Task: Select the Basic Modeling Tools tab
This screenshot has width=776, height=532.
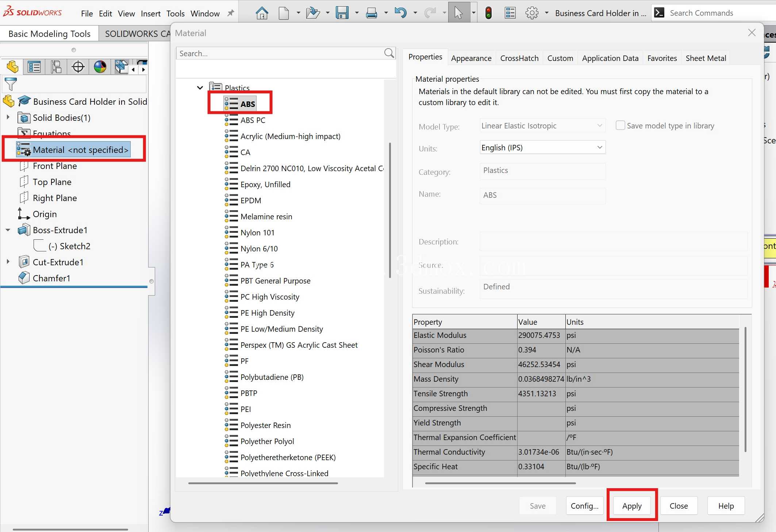Action: pos(49,34)
